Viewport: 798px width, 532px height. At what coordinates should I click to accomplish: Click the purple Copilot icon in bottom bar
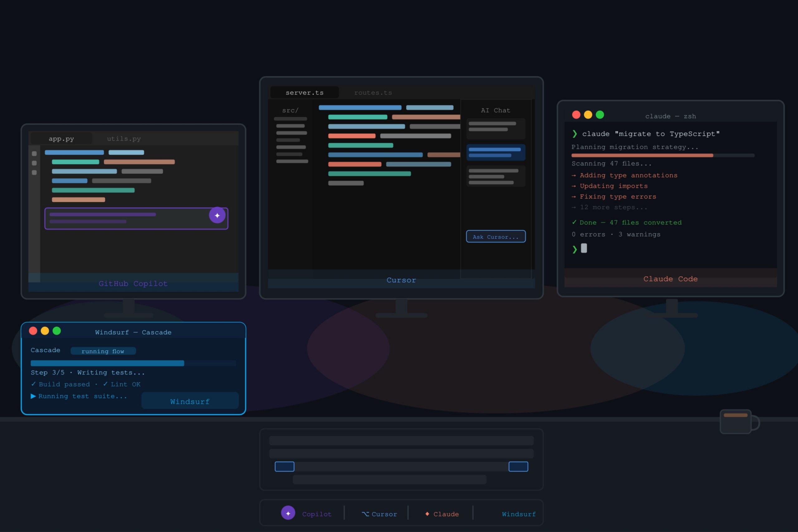[x=288, y=513]
